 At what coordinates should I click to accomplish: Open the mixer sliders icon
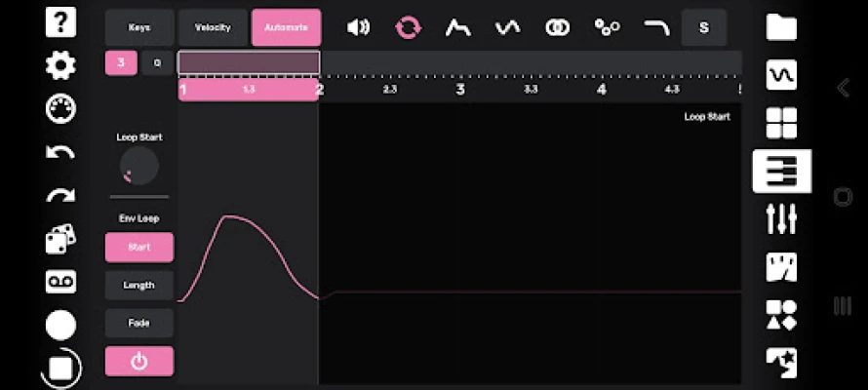[x=781, y=218]
